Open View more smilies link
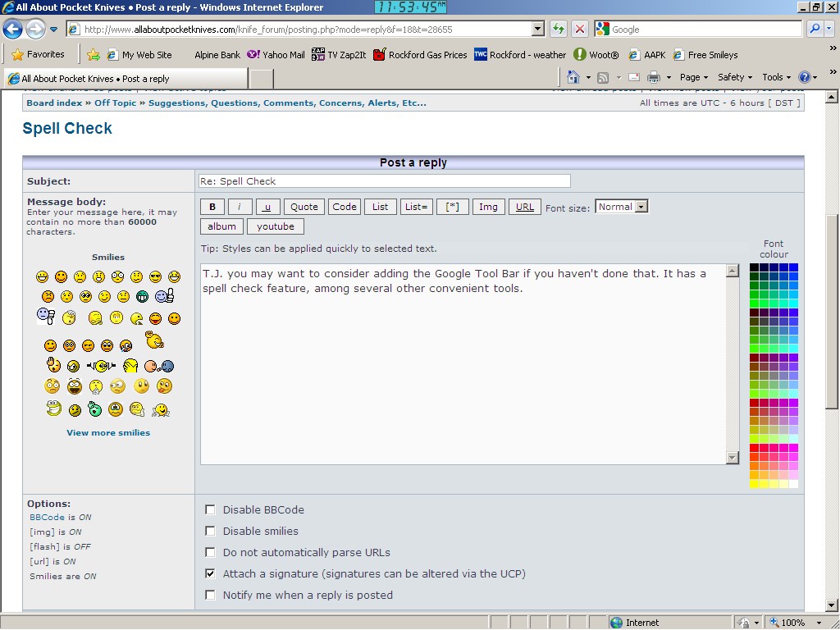 coord(108,433)
